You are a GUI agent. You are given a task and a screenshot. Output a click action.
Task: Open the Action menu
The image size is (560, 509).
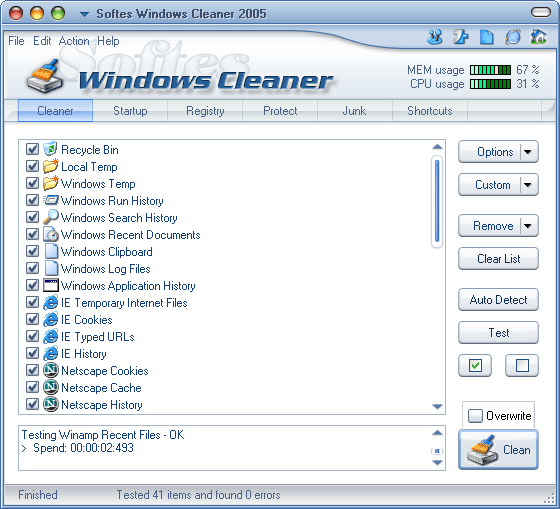pos(74,41)
